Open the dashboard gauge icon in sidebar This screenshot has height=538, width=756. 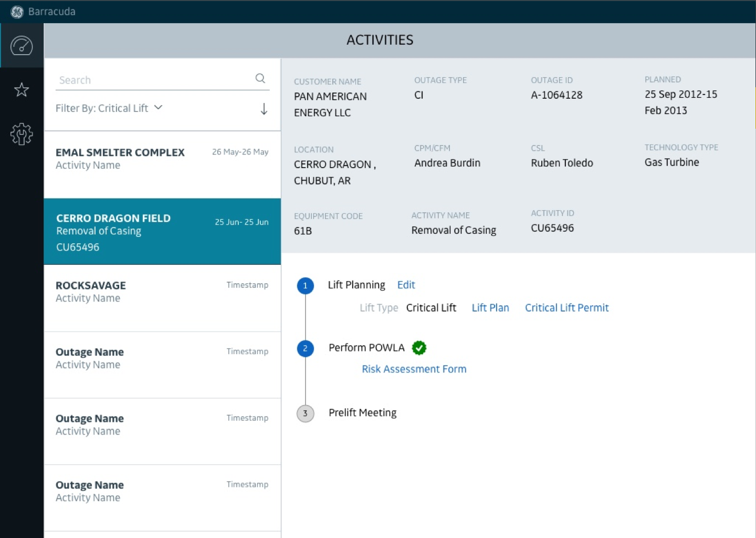coord(22,46)
